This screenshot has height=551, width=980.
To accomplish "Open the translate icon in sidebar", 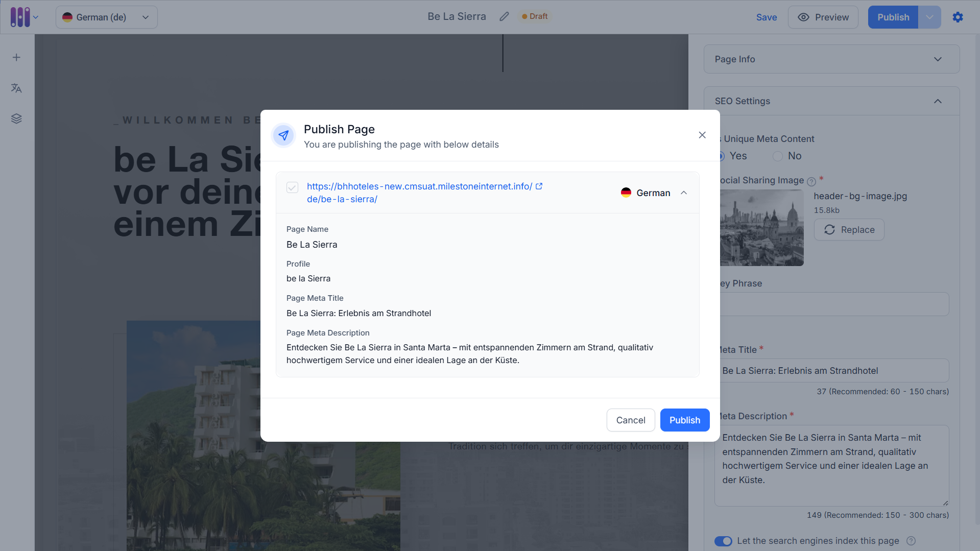I will click(x=16, y=88).
